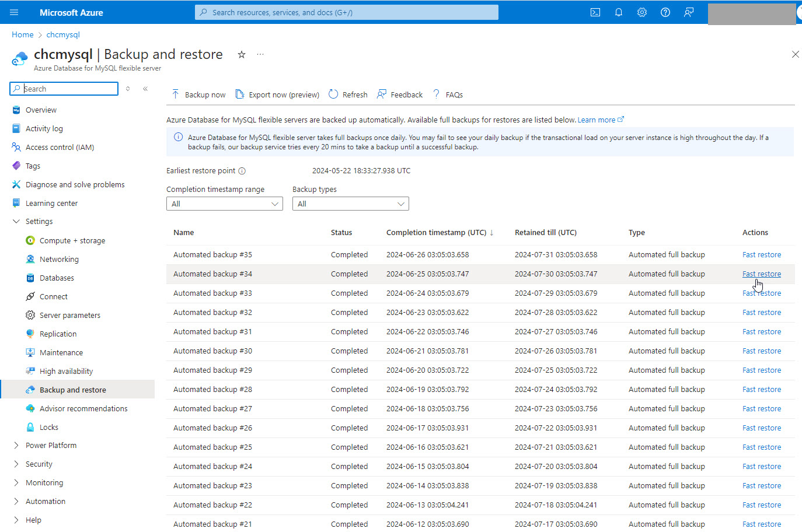The width and height of the screenshot is (802, 532).
Task: Click the Replication globe icon
Action: (30, 334)
